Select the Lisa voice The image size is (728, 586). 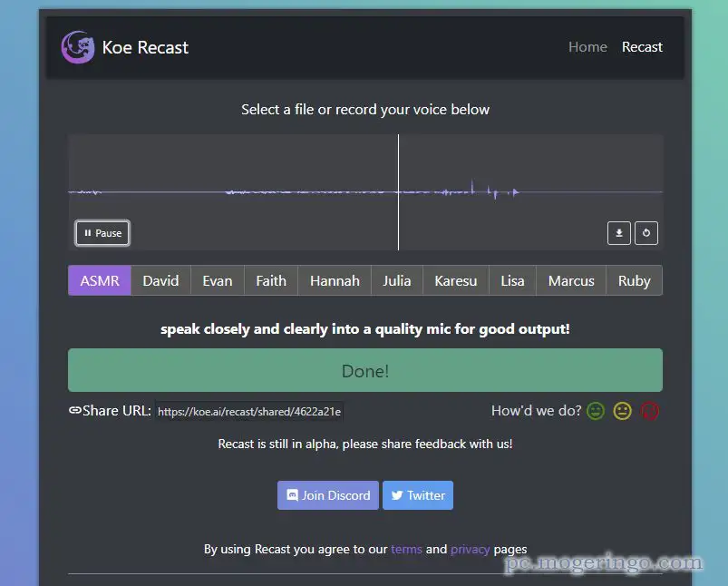pyautogui.click(x=512, y=280)
